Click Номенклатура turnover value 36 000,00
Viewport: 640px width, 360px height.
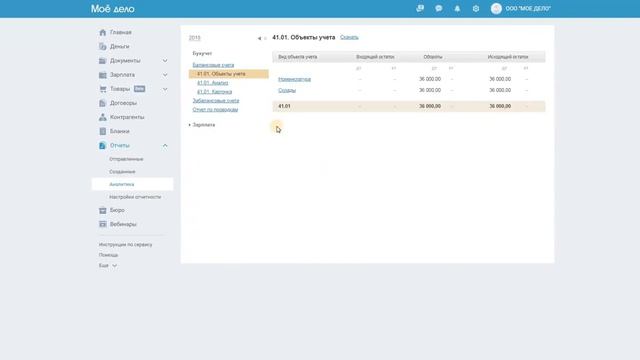[430, 79]
